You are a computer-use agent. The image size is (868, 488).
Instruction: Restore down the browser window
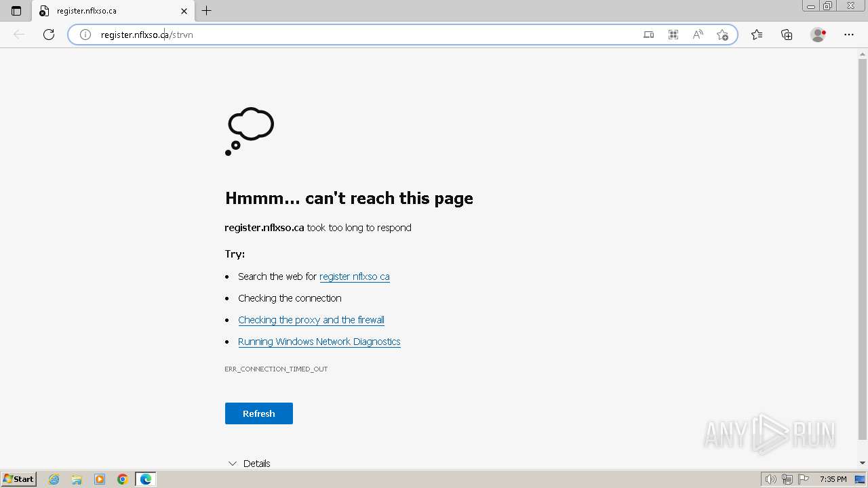(827, 6)
